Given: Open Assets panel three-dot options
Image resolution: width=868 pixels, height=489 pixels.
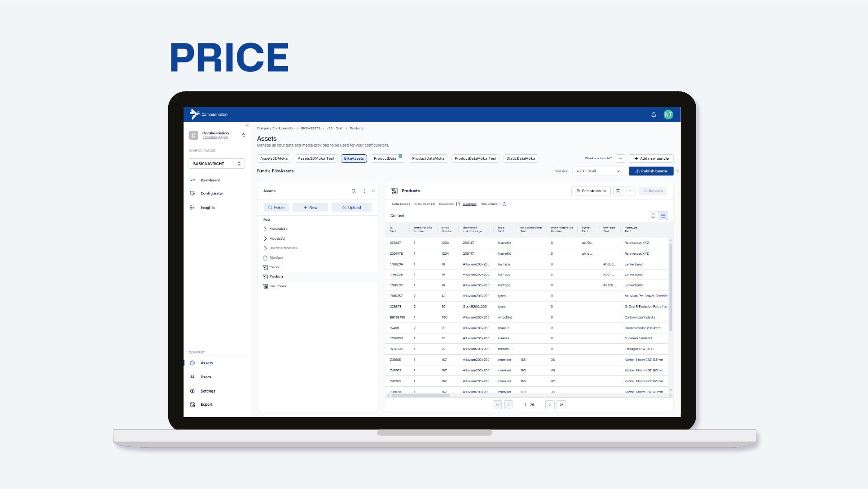Looking at the screenshot, I should pos(364,191).
